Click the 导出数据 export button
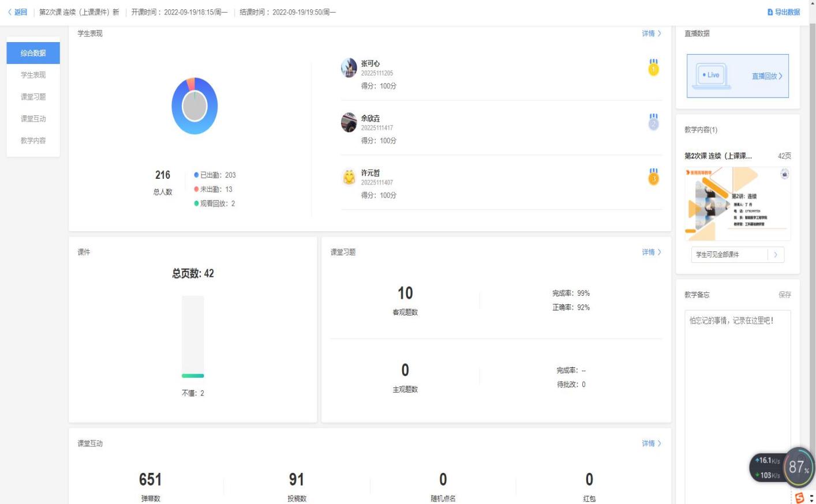Viewport: 816px width, 504px height. (x=783, y=12)
